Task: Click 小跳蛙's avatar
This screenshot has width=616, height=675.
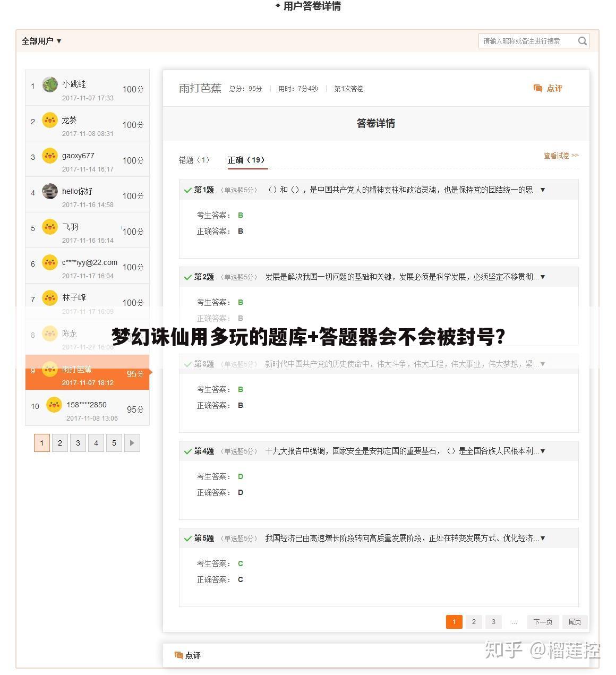Action: click(x=50, y=84)
